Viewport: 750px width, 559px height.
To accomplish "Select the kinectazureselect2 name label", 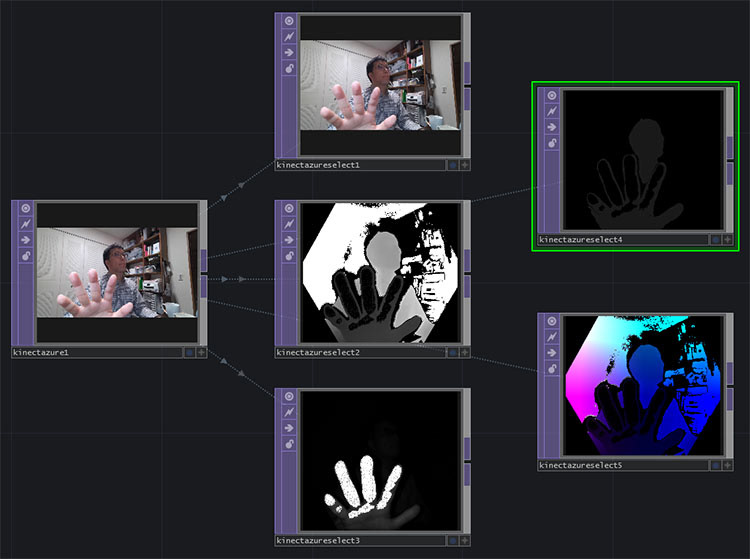I will [318, 352].
